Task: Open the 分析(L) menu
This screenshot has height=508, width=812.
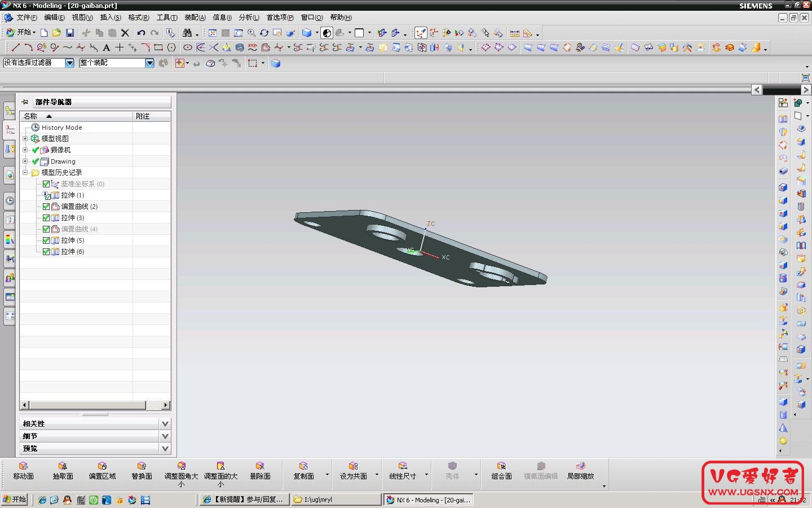Action: (x=249, y=17)
